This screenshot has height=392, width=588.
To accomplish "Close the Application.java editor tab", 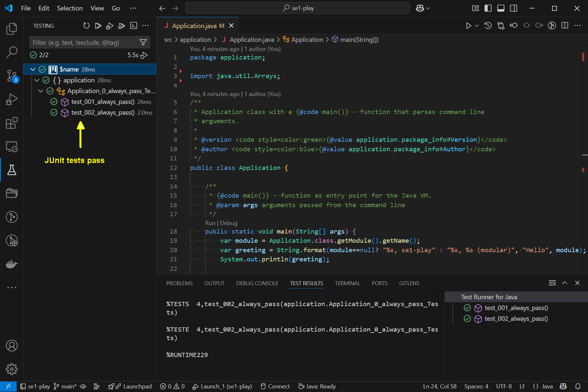I will pos(231,25).
